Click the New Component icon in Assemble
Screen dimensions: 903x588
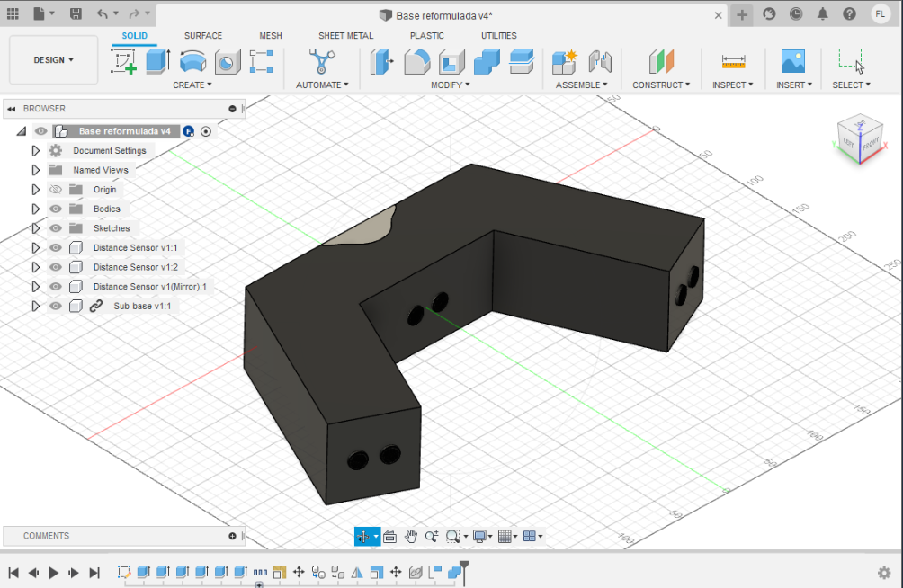click(565, 62)
